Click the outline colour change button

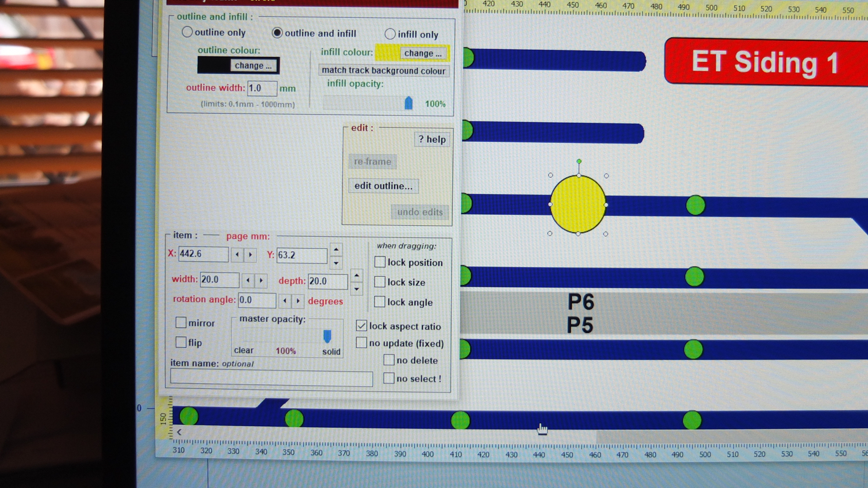click(253, 65)
